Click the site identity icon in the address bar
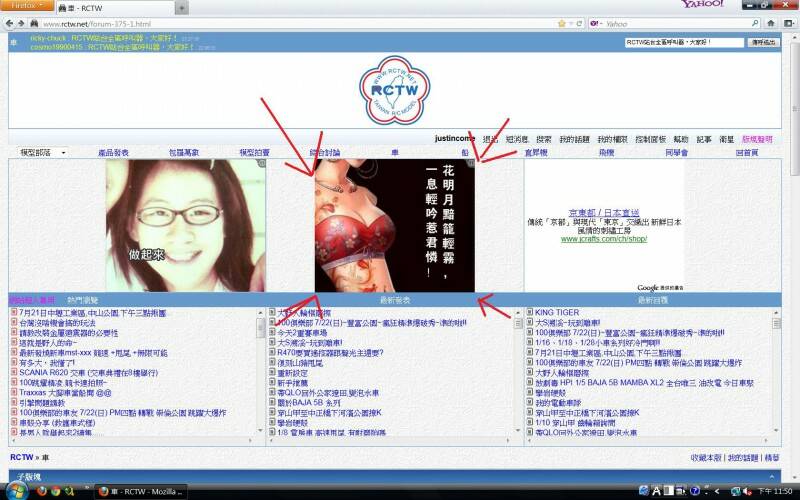The width and height of the screenshot is (800, 500). point(34,23)
